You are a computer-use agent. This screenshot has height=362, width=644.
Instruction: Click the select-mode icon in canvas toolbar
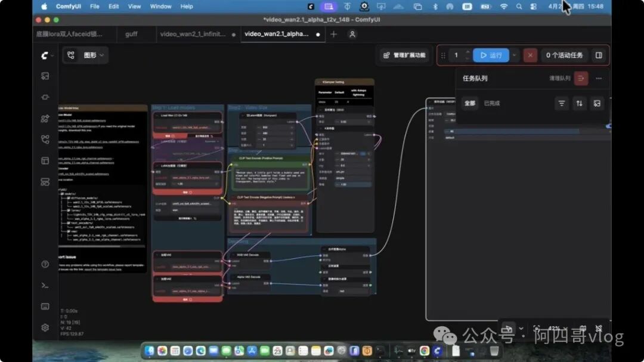coord(509,329)
